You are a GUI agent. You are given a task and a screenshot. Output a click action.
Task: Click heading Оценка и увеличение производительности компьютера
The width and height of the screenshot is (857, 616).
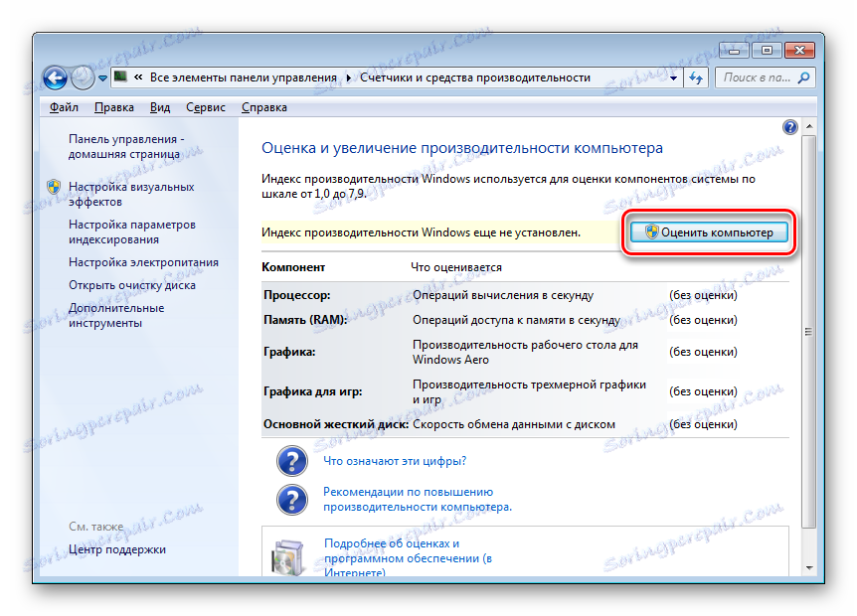tap(462, 148)
